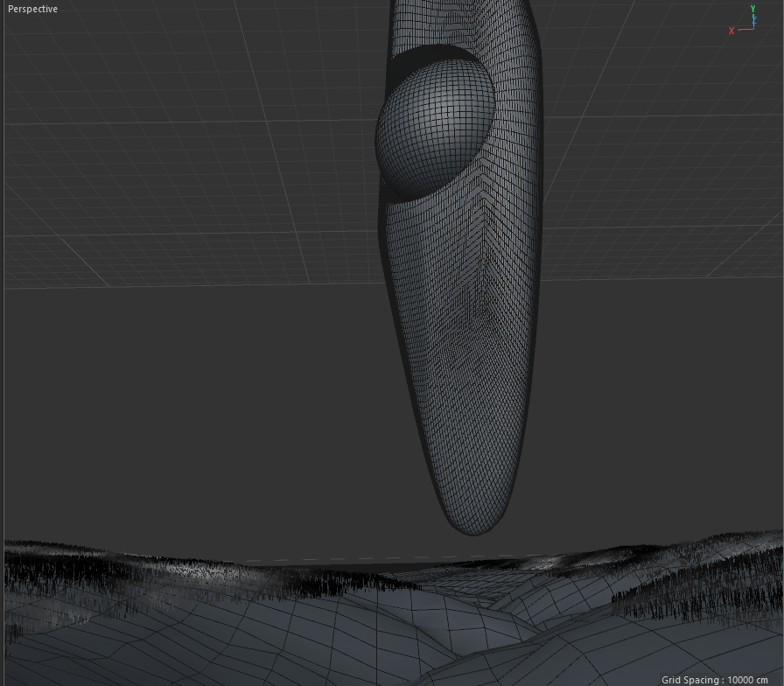Image resolution: width=784 pixels, height=686 pixels.
Task: Click the Grid Spacing : 10000 cm readout
Action: pos(715,680)
